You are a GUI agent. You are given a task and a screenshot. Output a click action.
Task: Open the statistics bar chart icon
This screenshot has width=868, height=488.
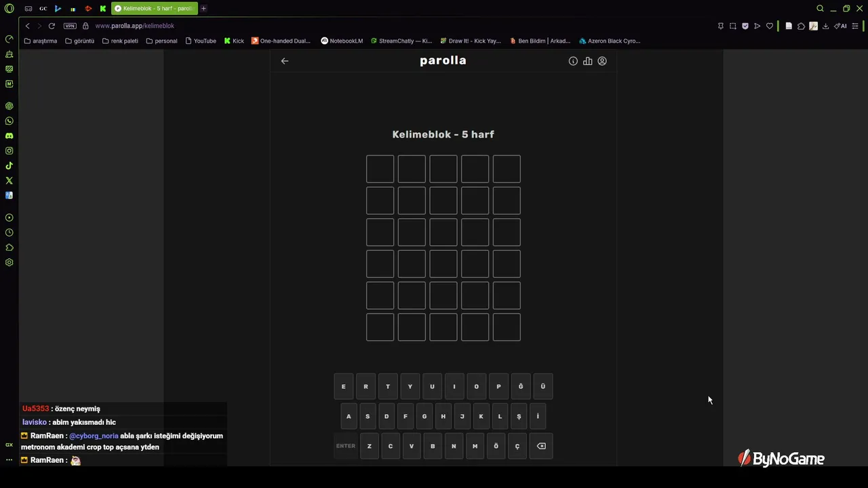pos(587,61)
